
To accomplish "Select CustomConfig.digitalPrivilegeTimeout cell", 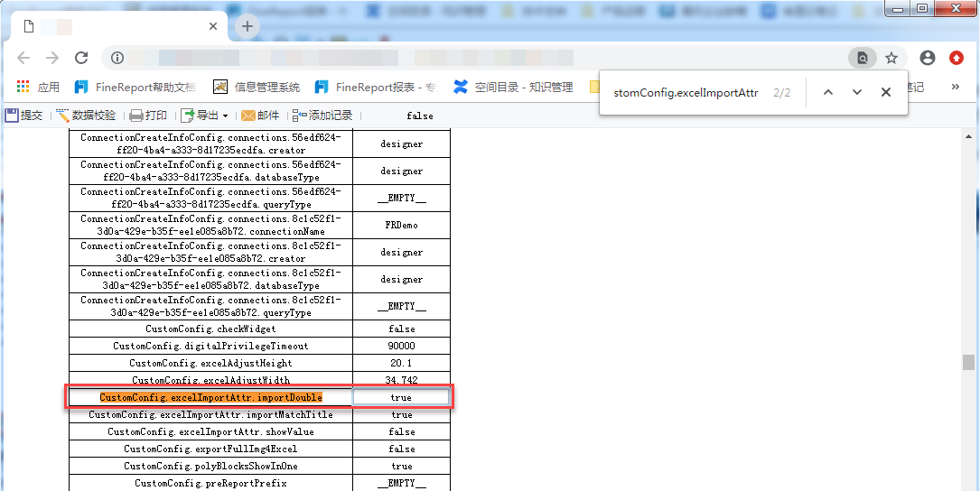I will click(x=210, y=346).
